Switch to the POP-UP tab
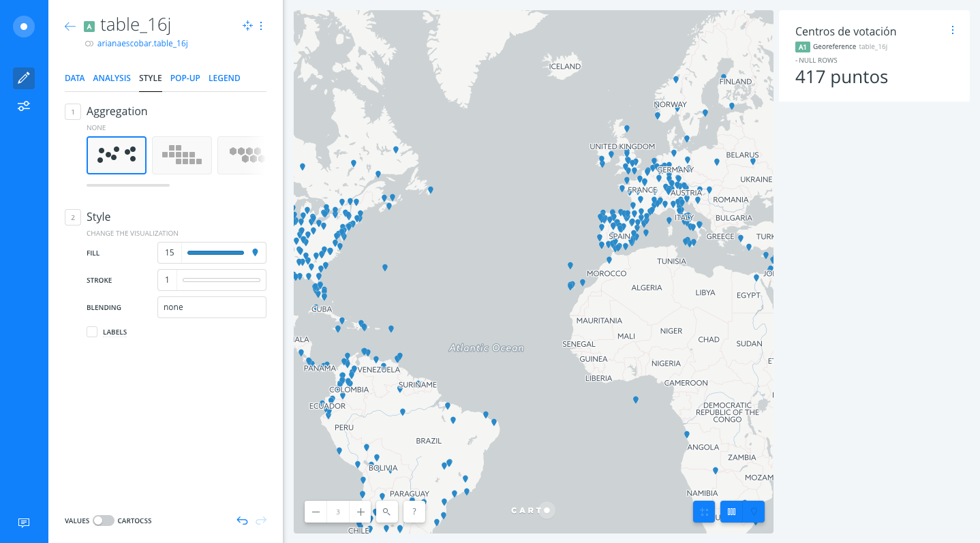 click(x=185, y=78)
